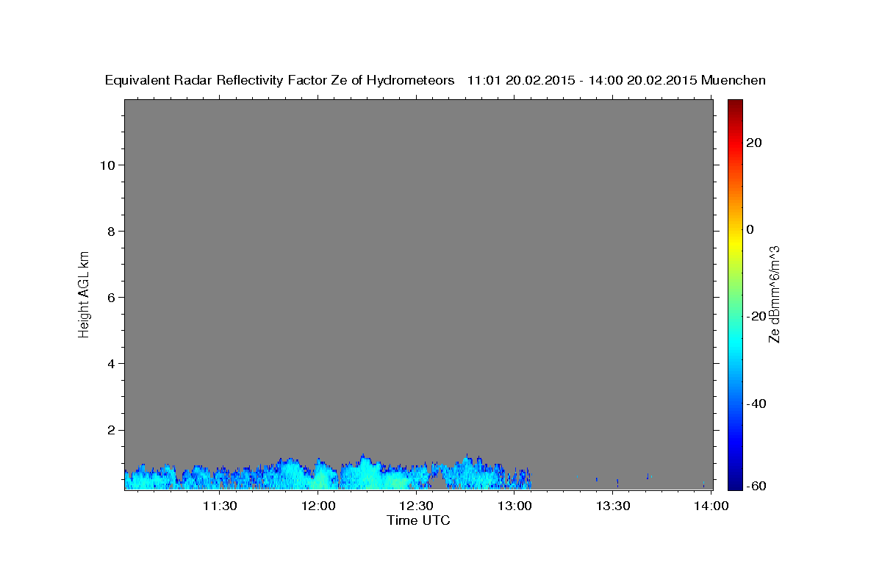
Task: Click the 'Ze dBmm^6/m^3' colorbar unit label
Action: [x=774, y=294]
